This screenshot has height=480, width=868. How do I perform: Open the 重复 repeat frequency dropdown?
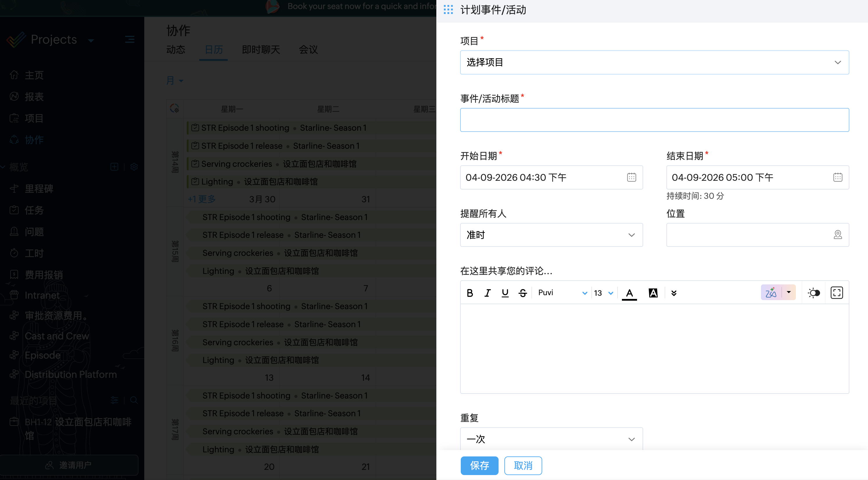[551, 439]
